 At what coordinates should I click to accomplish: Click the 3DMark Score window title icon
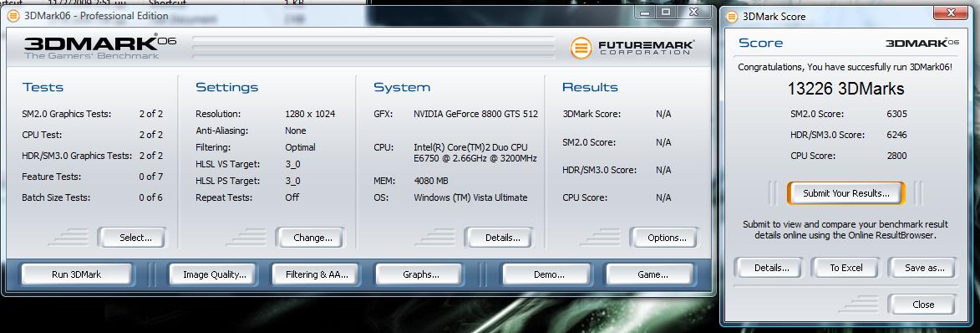click(731, 17)
